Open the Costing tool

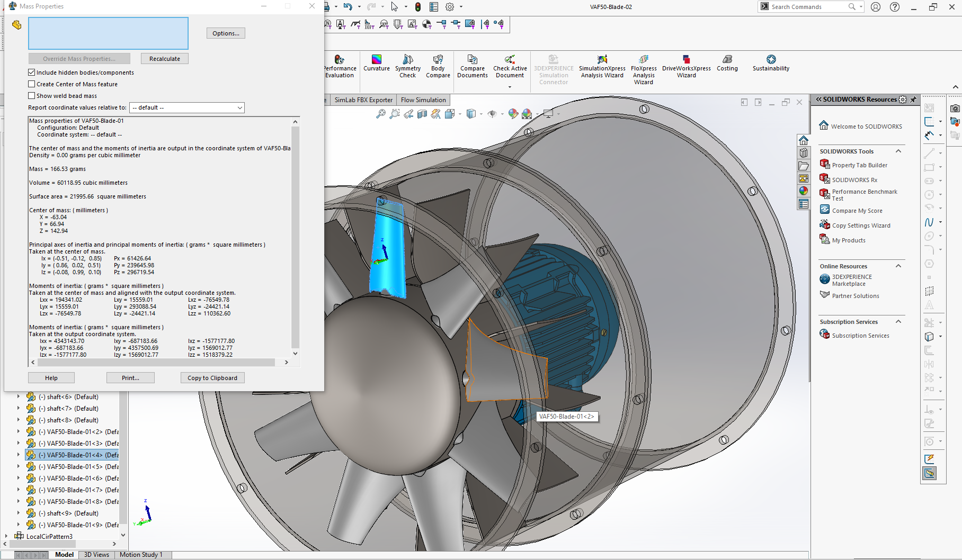(727, 63)
